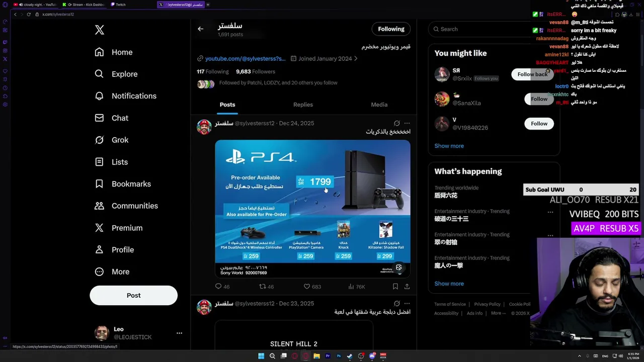Screen dimensions: 644x362
Task: View the 9,683 Followers list
Action: (x=256, y=72)
